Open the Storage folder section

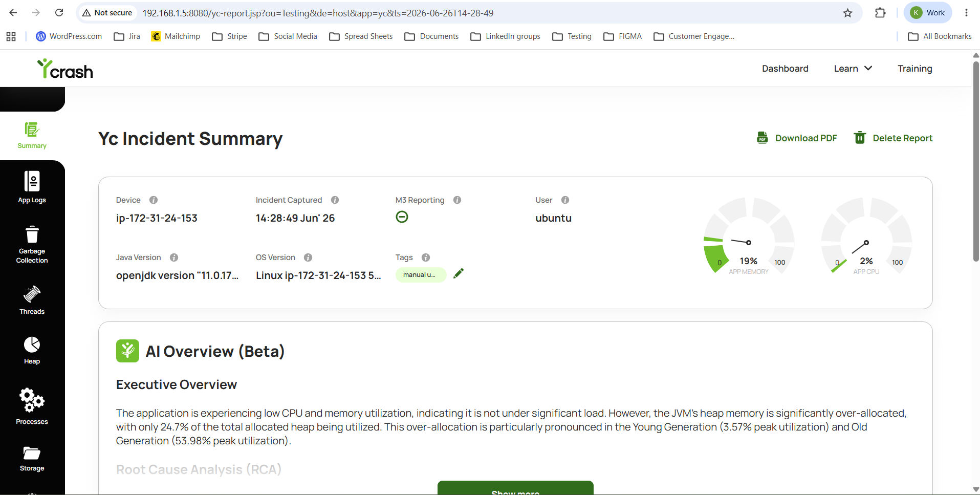point(32,459)
